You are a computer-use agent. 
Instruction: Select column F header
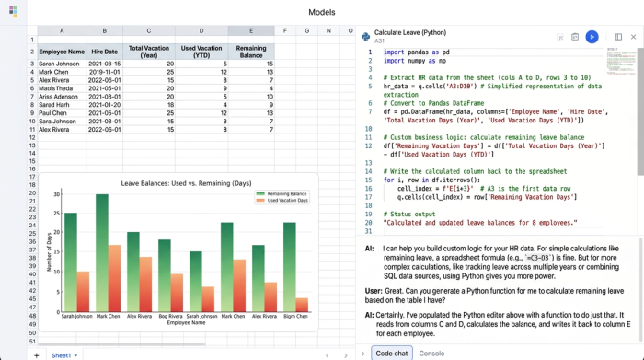(284, 30)
